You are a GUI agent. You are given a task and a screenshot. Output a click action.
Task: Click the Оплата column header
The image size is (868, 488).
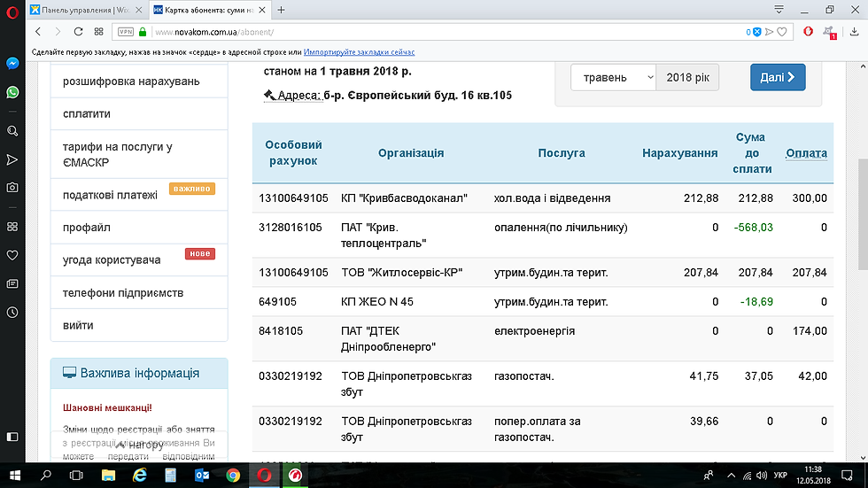(x=806, y=153)
